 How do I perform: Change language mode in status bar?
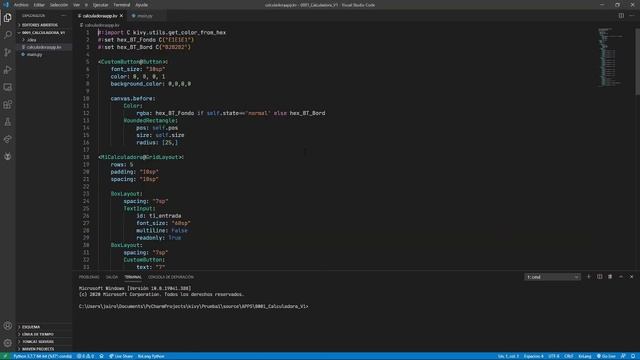coord(585,356)
